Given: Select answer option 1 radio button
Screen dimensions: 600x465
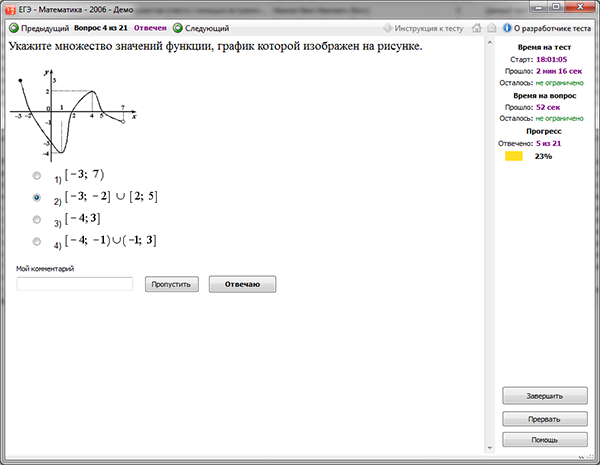Looking at the screenshot, I should (x=37, y=176).
